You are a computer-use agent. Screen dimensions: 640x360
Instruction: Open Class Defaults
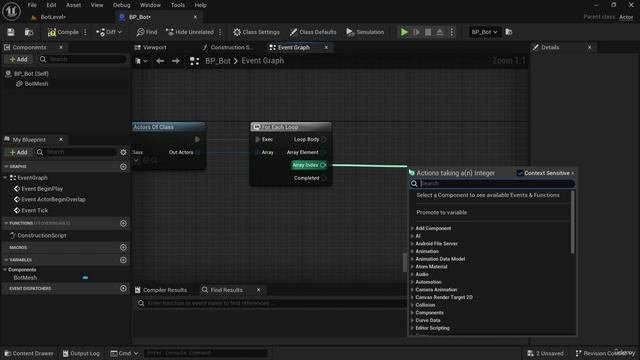(x=313, y=32)
